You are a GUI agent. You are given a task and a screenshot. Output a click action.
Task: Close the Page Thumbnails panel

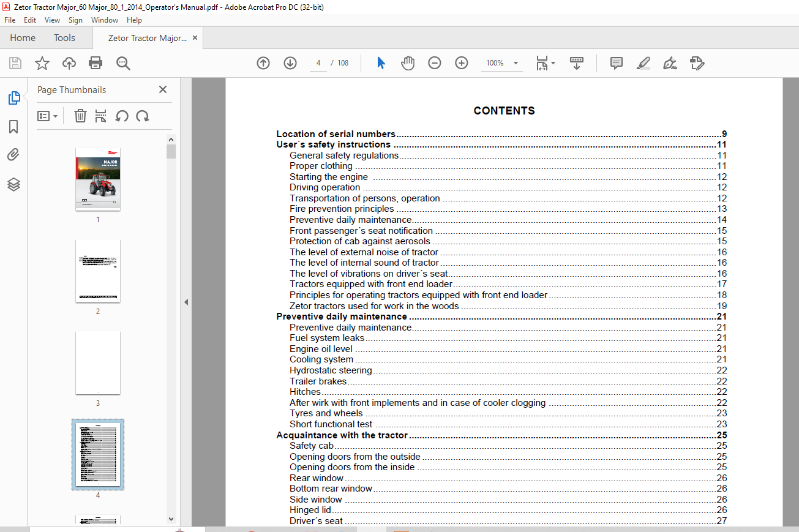coord(163,89)
